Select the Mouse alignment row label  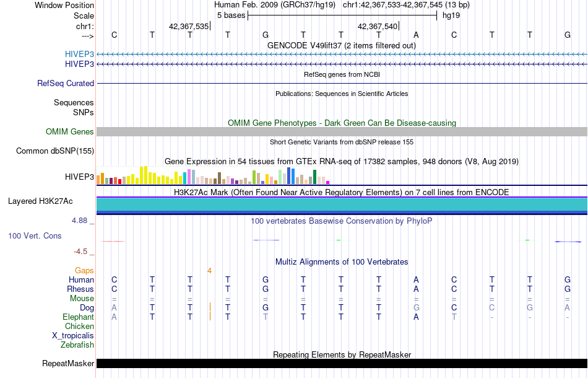[x=82, y=299]
